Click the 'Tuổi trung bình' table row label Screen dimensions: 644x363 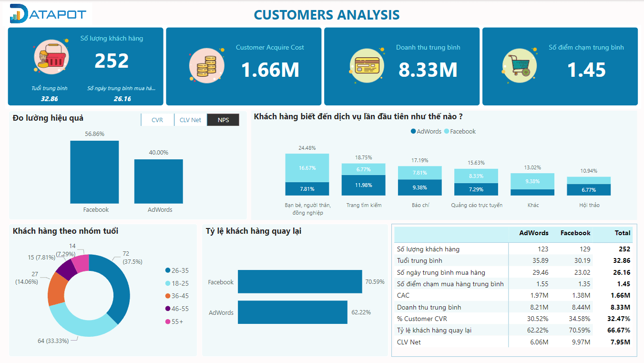point(419,260)
